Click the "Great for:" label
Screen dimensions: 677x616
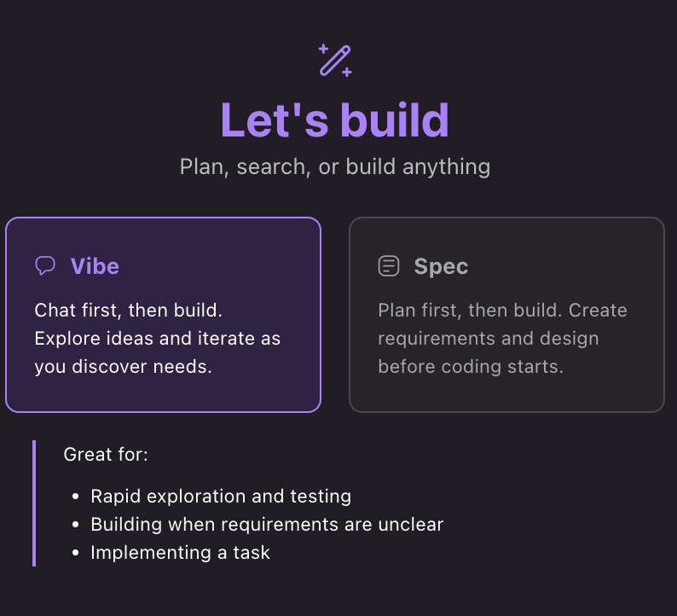click(x=106, y=455)
